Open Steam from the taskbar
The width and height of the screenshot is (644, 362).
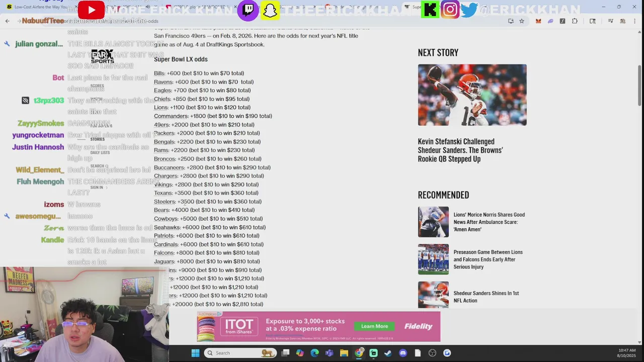point(388,353)
